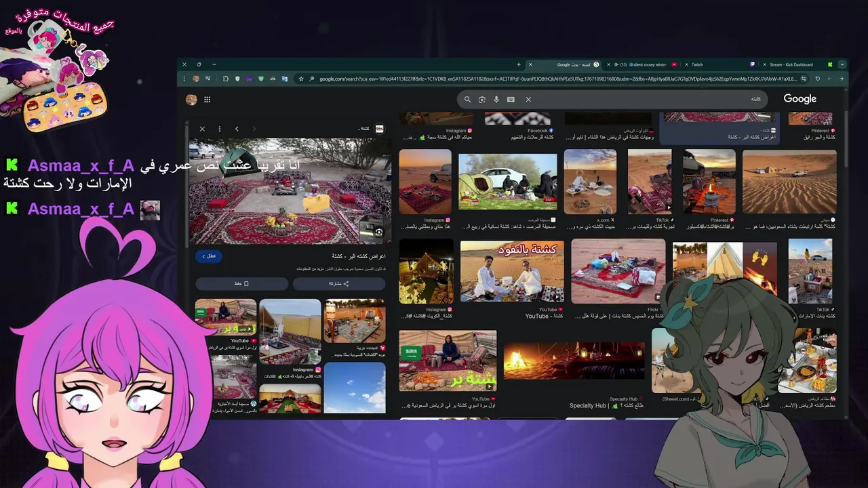Viewport: 868px width, 488px height.
Task: Open the teapot on fire Pinterest thumbnail
Action: pos(709,182)
